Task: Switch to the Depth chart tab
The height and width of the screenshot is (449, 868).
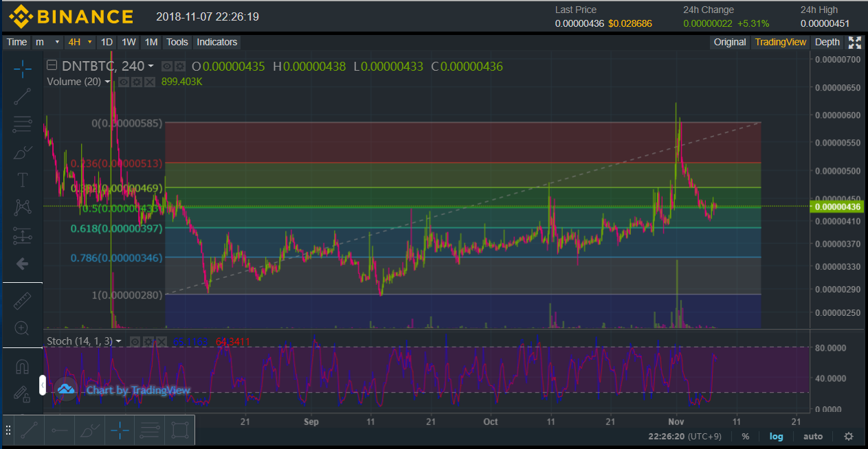Action: 827,43
